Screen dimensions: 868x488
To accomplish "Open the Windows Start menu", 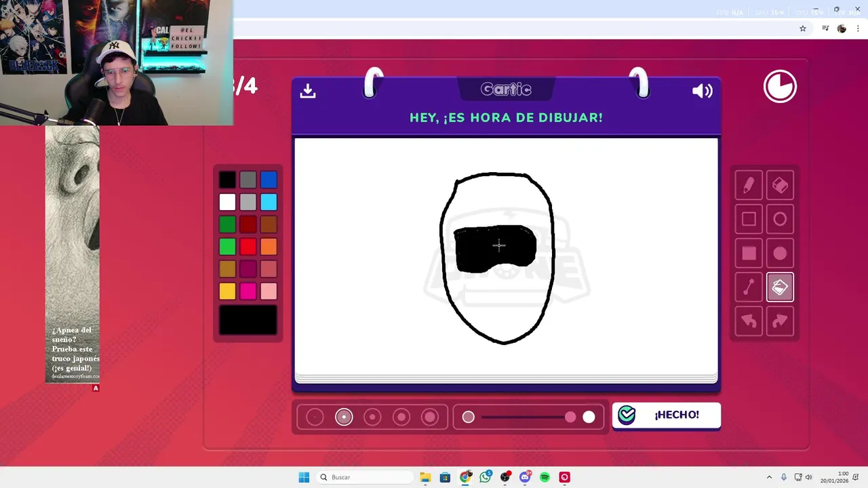I will (x=304, y=477).
